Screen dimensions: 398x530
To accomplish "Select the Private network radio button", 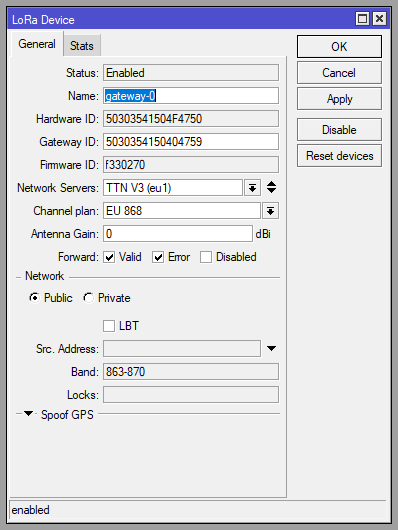I will [89, 298].
